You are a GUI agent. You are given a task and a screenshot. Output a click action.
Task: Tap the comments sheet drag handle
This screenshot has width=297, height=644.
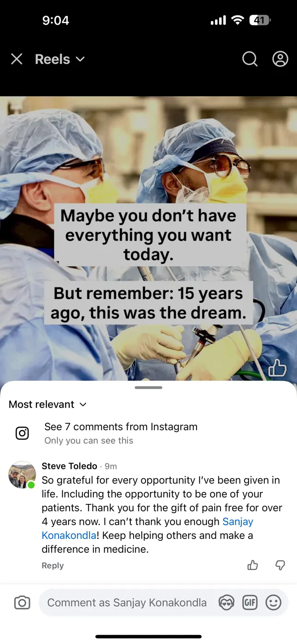(148, 387)
